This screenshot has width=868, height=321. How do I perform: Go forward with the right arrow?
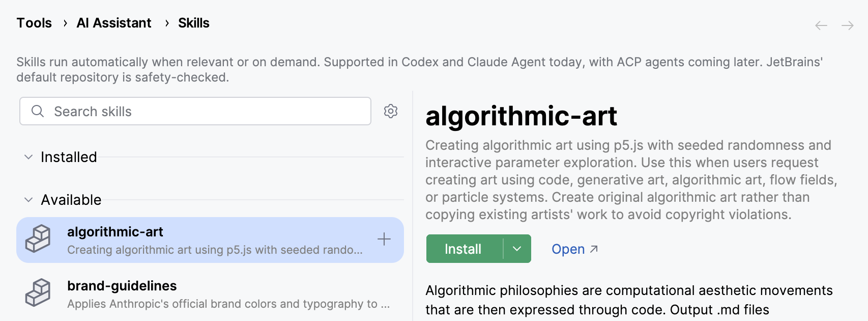tap(847, 25)
